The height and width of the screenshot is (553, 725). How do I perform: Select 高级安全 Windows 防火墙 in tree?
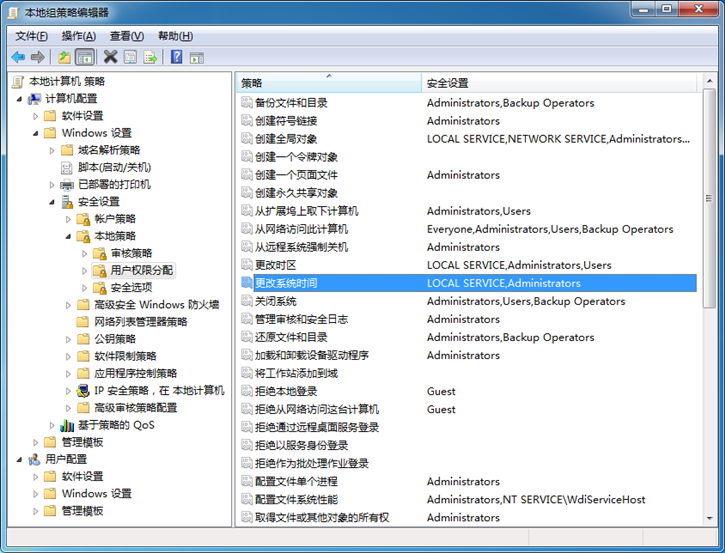point(156,305)
